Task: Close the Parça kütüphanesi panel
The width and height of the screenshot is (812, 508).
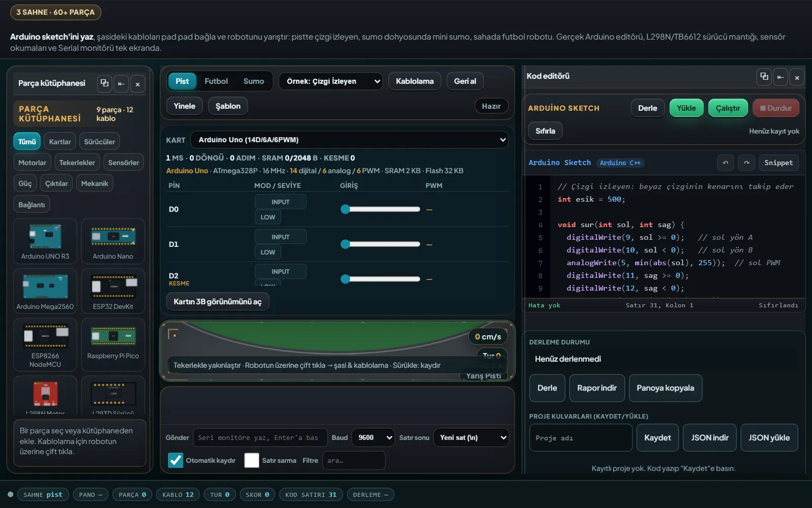Action: tap(138, 84)
